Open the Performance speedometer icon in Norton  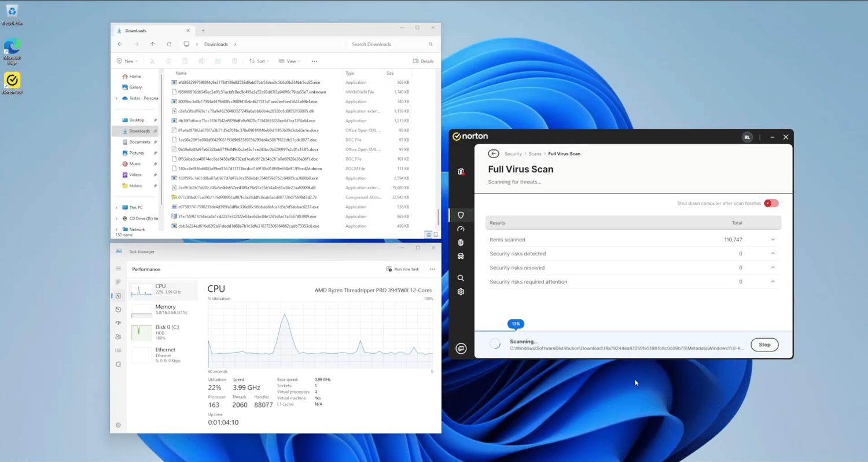coord(461,229)
